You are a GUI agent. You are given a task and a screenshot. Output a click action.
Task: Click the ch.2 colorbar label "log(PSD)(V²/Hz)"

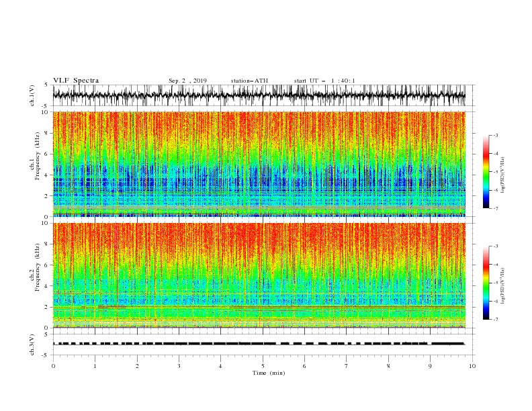pos(503,285)
